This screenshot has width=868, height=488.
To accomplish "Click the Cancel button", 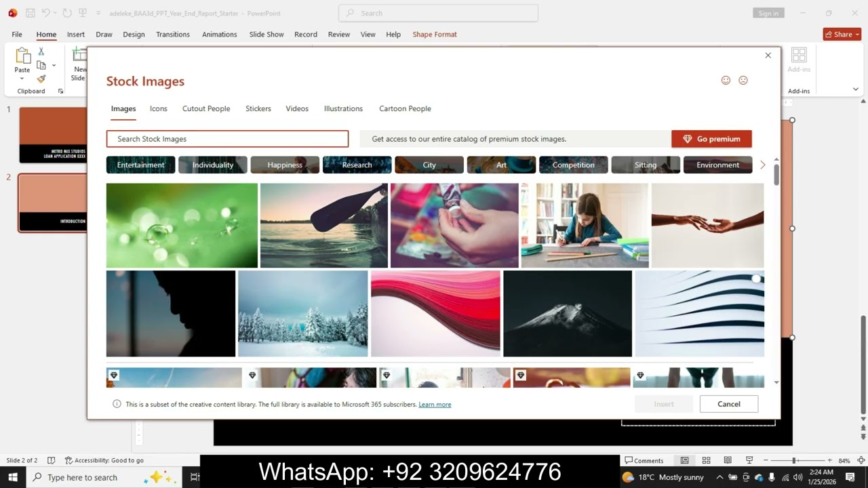I will coord(729,404).
